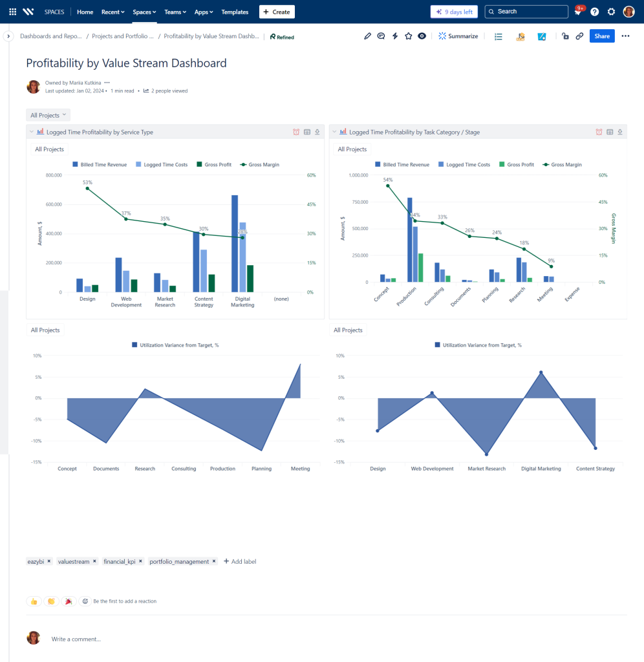Open the All Projects filter dropdown
This screenshot has width=644, height=662.
[x=48, y=114]
